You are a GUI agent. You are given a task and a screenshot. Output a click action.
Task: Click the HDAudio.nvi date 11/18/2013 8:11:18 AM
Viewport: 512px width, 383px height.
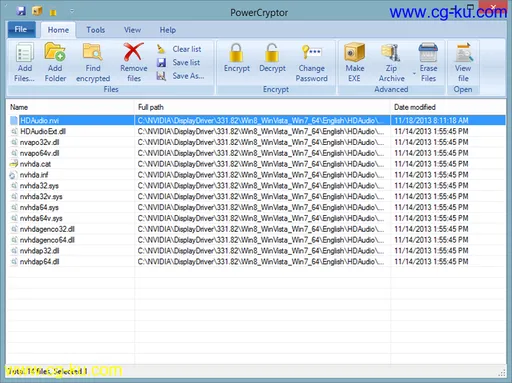coord(431,120)
